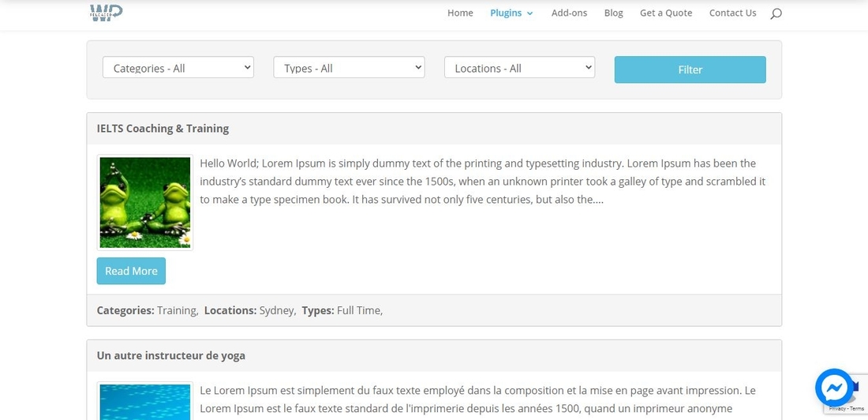Open the Categories - All dropdown
Screen dimensions: 868x420
pos(178,68)
